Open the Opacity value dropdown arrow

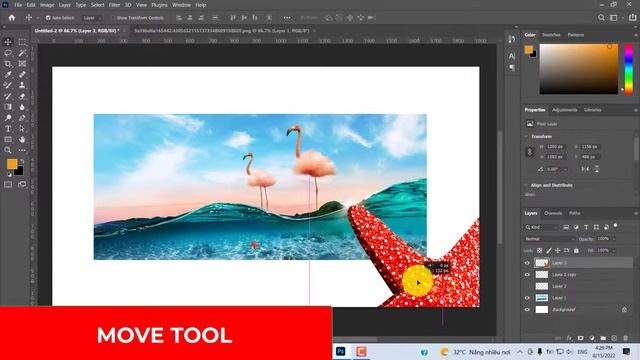tap(613, 239)
